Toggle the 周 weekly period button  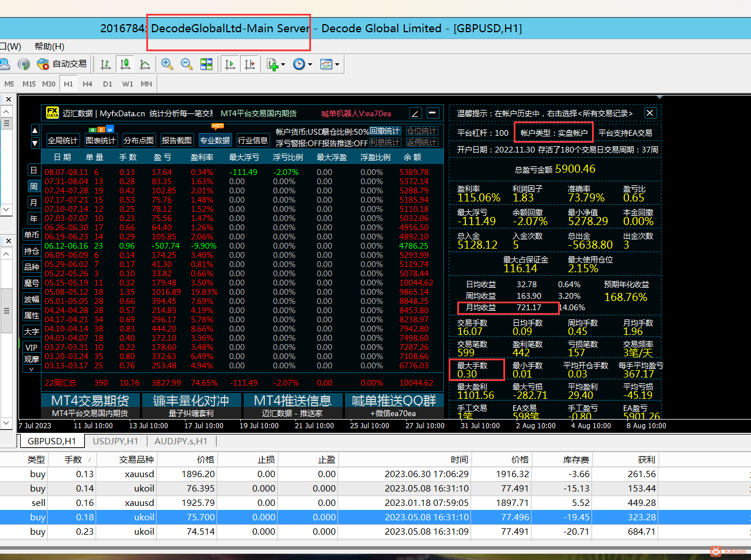(33, 186)
